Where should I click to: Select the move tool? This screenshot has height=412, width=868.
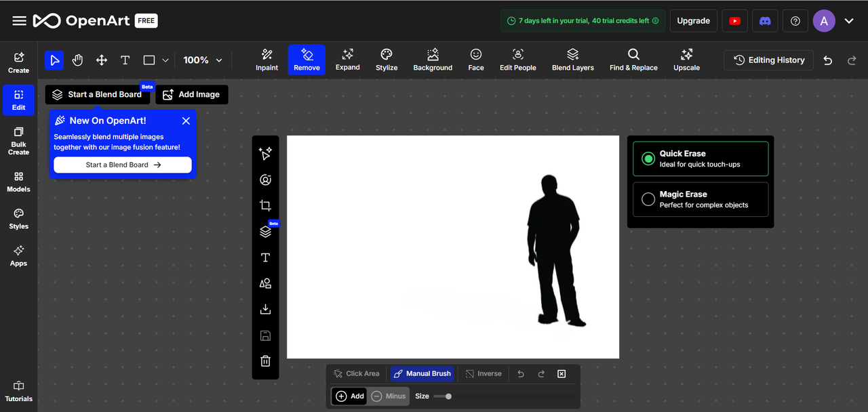[x=102, y=60]
